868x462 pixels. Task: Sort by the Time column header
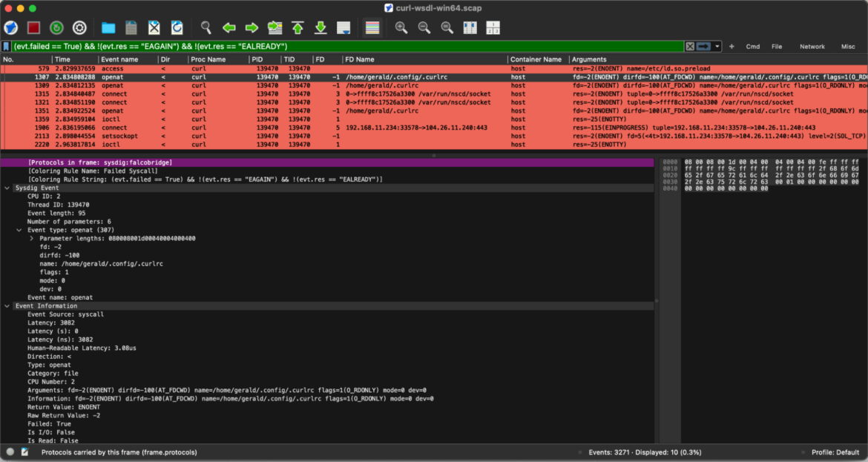point(75,59)
